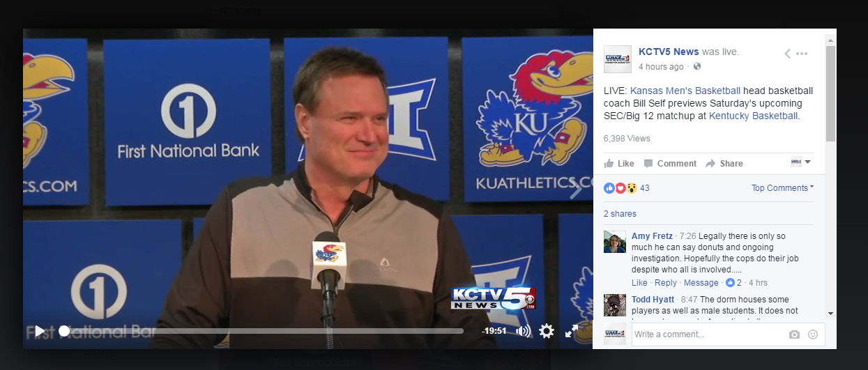Like Amy Fretz's comment
Viewport: 868px width, 370px height.
(639, 283)
